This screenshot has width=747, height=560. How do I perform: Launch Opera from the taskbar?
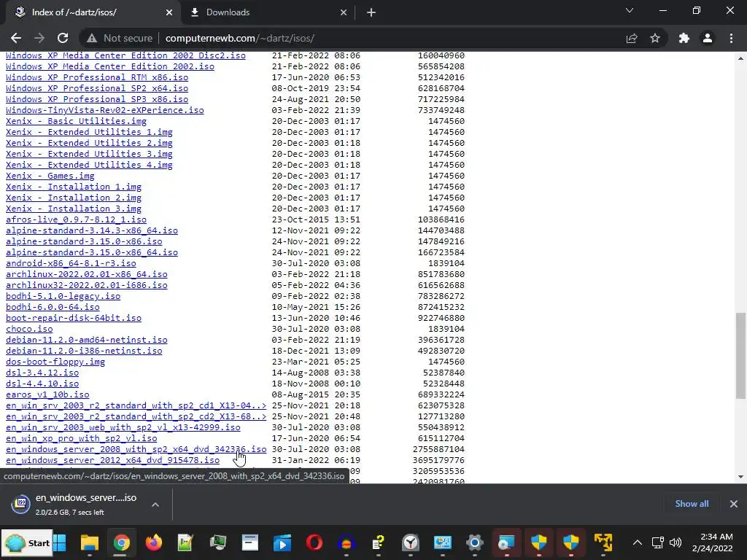coord(314,542)
